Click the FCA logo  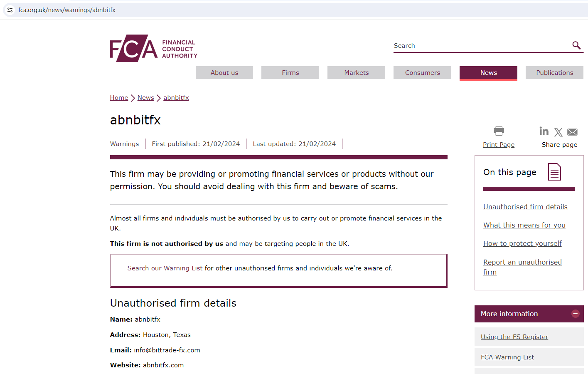pyautogui.click(x=153, y=48)
